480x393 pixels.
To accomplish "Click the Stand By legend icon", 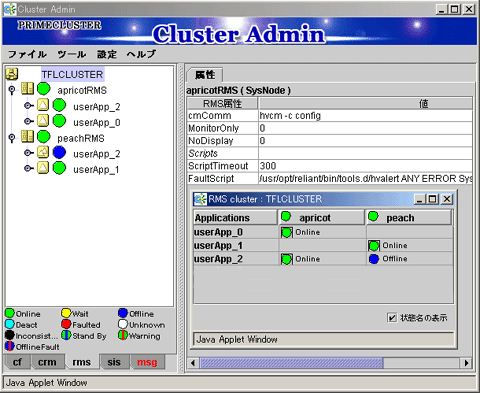I will click(66, 335).
